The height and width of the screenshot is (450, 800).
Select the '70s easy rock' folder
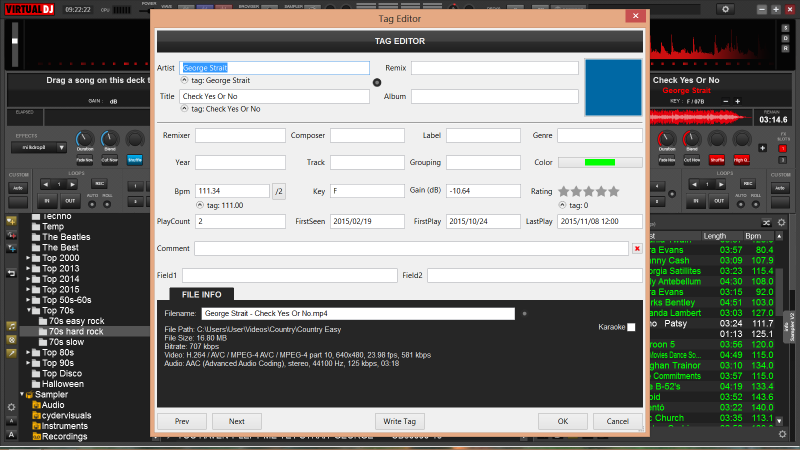pos(76,321)
